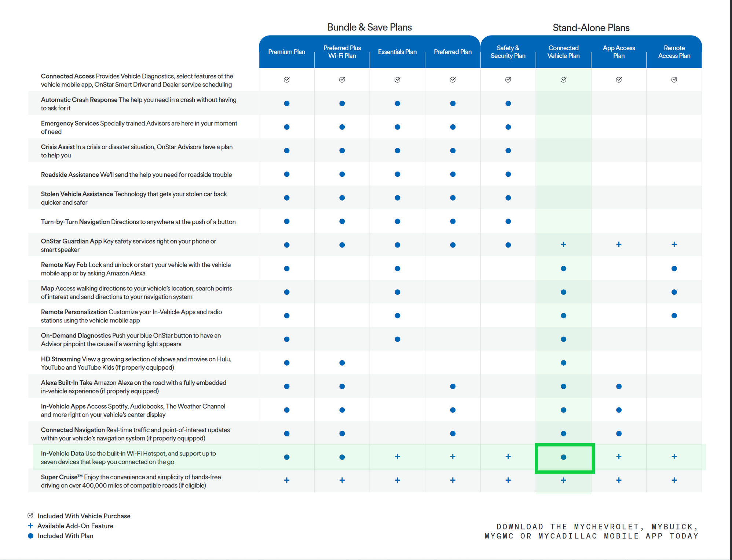This screenshot has width=732, height=560.
Task: Click Safety & Security Automatic Crash Response dot
Action: click(x=508, y=103)
